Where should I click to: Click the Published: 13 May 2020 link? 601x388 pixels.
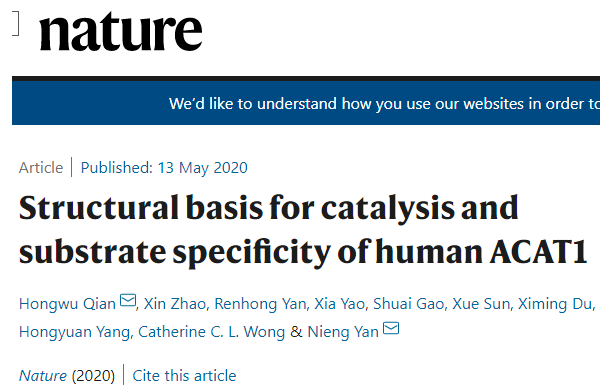(x=164, y=168)
